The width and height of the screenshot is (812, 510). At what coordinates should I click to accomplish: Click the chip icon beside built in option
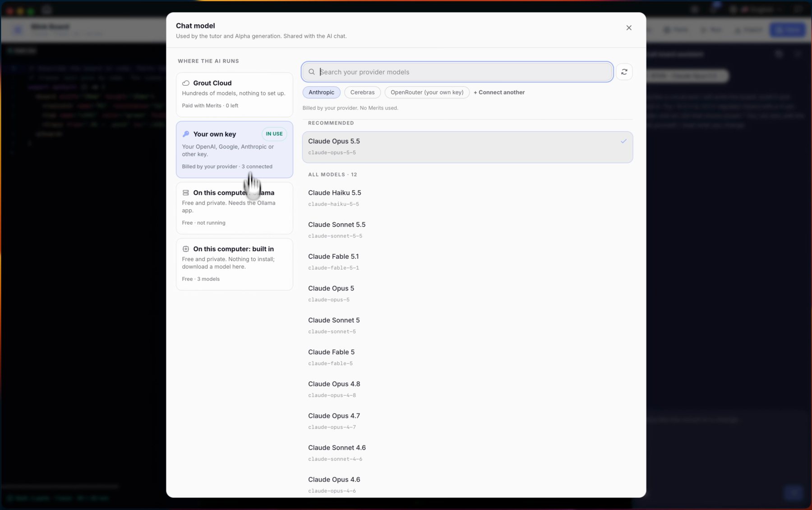pos(186,249)
